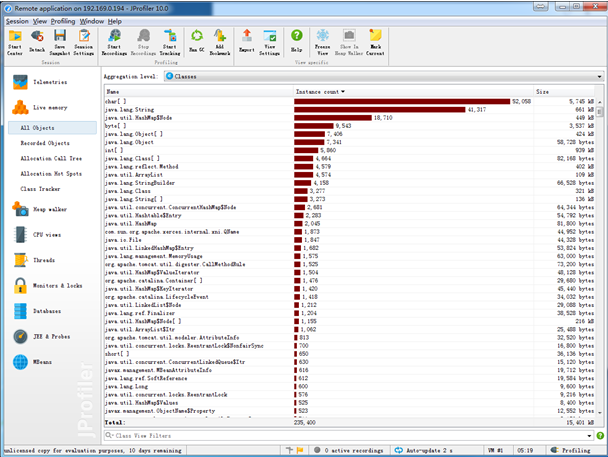608x457 pixels.
Task: Select the short[ ] row
Action: (350, 354)
